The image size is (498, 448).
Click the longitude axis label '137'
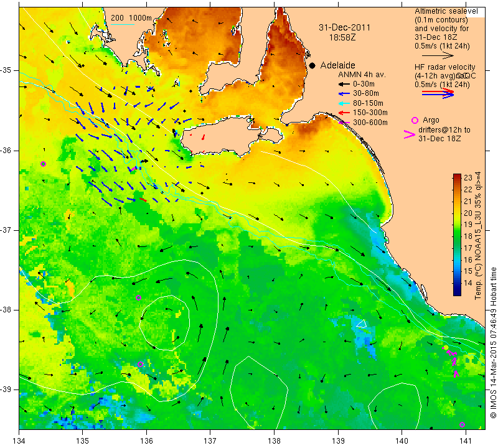pyautogui.click(x=210, y=441)
